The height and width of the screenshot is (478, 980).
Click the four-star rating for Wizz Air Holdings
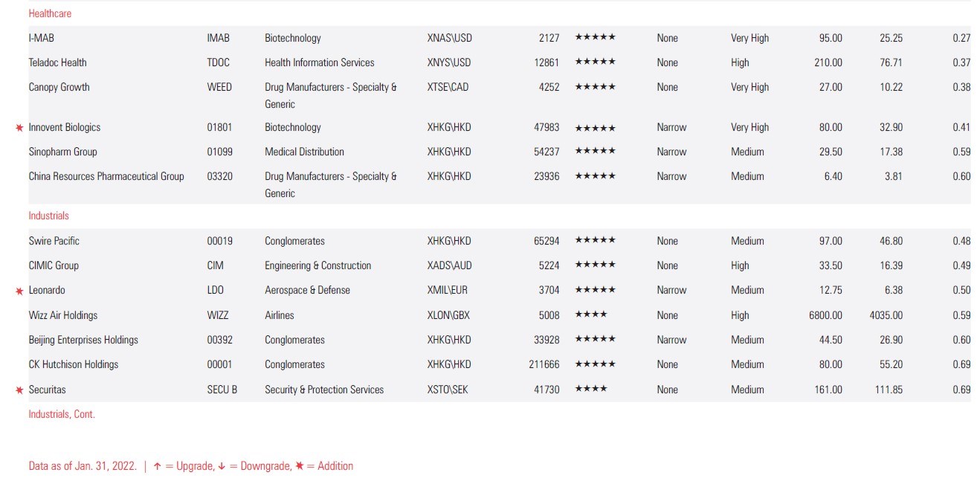[x=590, y=315]
